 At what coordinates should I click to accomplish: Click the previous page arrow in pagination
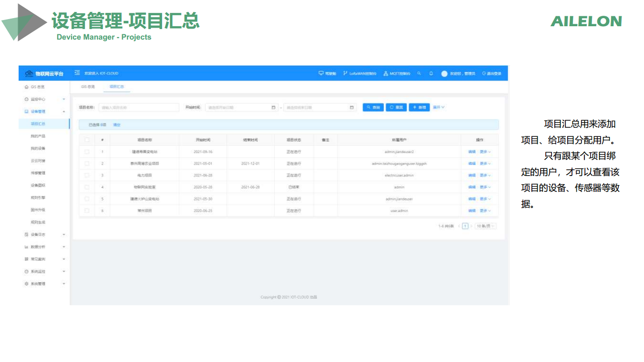coord(459,226)
